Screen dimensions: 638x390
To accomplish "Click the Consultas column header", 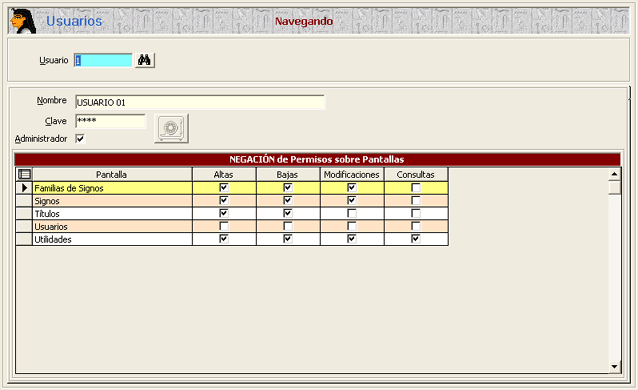I will coord(416,175).
